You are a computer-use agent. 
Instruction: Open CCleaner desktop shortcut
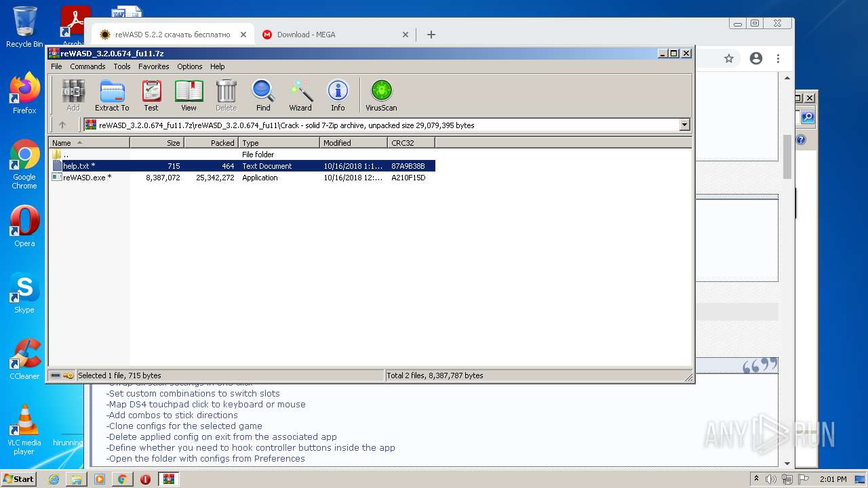(x=24, y=359)
